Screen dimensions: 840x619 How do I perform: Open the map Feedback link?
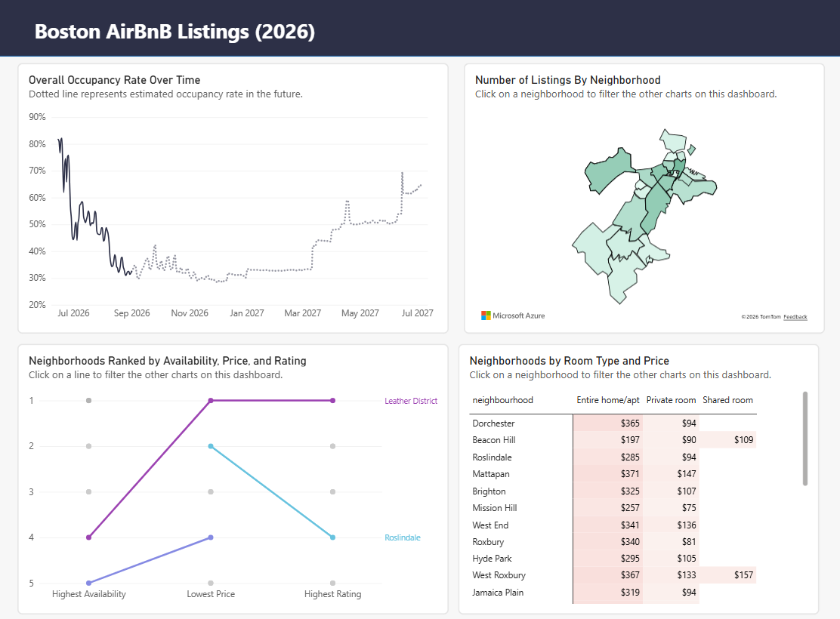coord(795,317)
